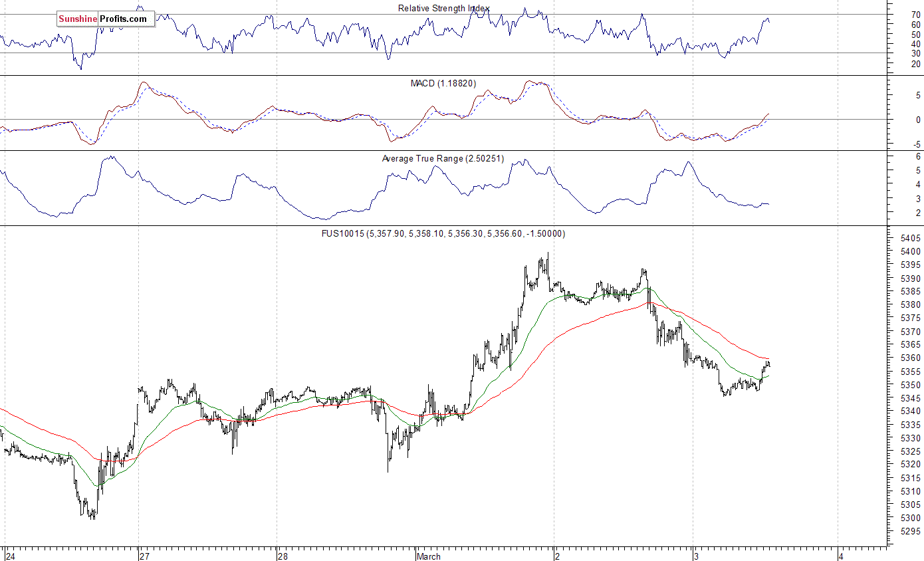Click the 5 label on the ATR axis
Viewport: 924px width, 561px height.
(918, 170)
